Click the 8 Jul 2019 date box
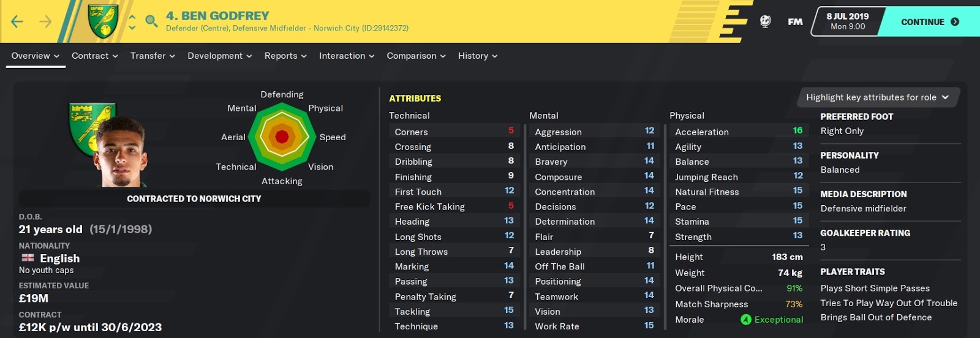The image size is (980, 338). click(x=847, y=21)
